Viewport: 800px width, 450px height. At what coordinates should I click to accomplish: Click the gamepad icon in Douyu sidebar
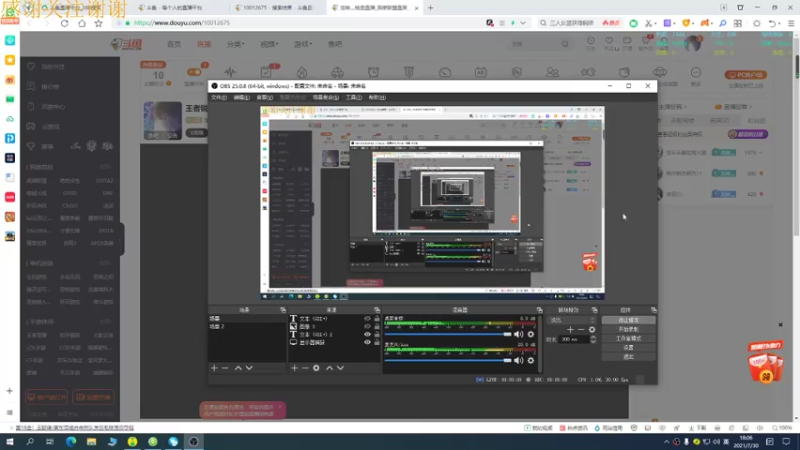point(31,126)
